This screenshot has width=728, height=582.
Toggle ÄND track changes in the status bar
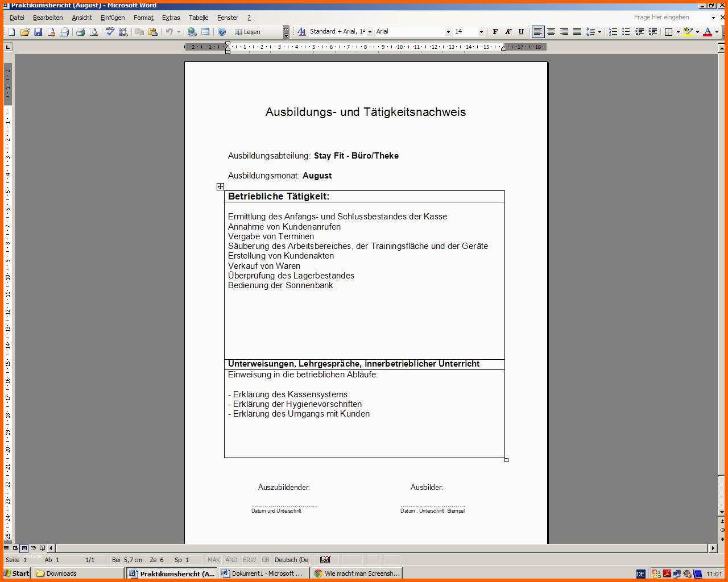[x=231, y=560]
